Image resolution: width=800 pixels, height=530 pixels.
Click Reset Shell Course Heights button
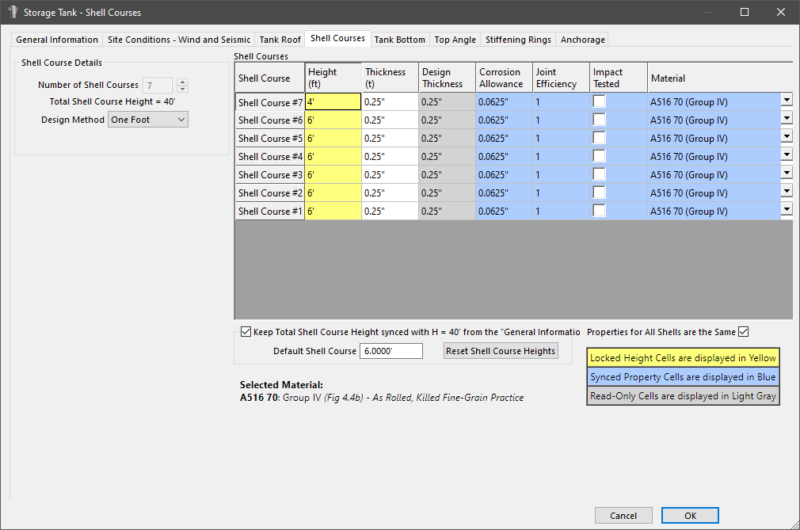500,351
